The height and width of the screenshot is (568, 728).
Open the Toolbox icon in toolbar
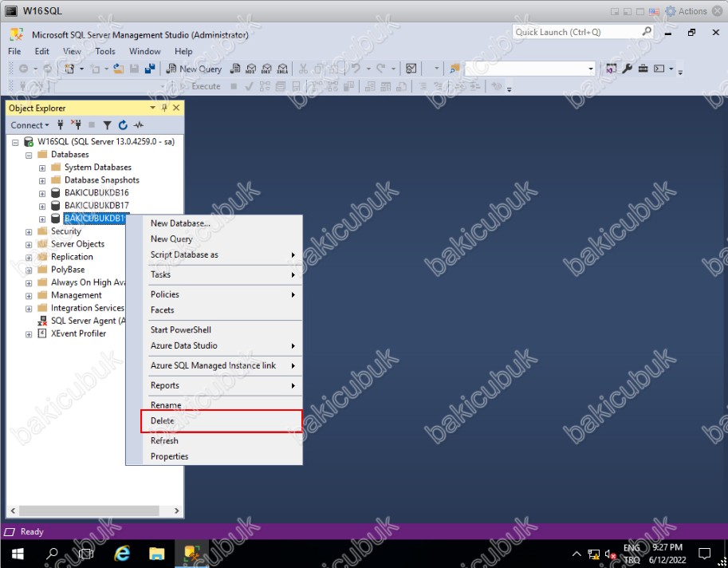click(x=643, y=69)
